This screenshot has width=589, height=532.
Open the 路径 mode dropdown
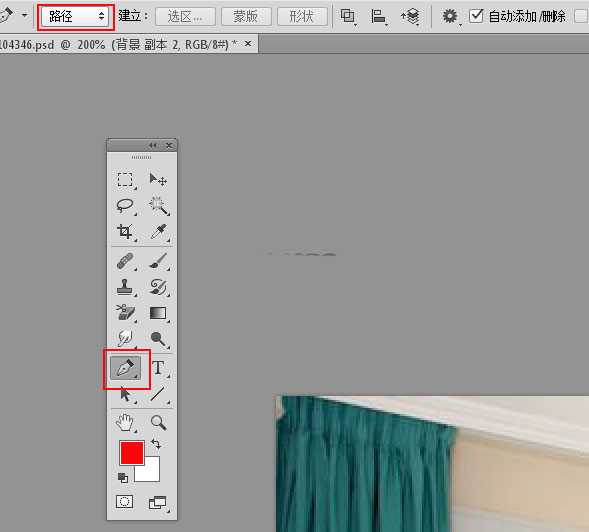tap(75, 16)
